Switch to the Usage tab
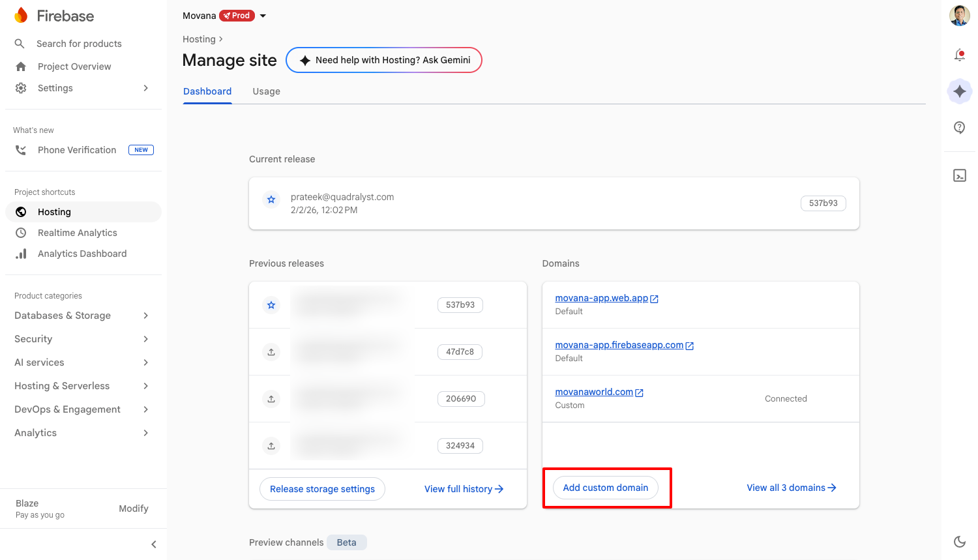 point(266,91)
